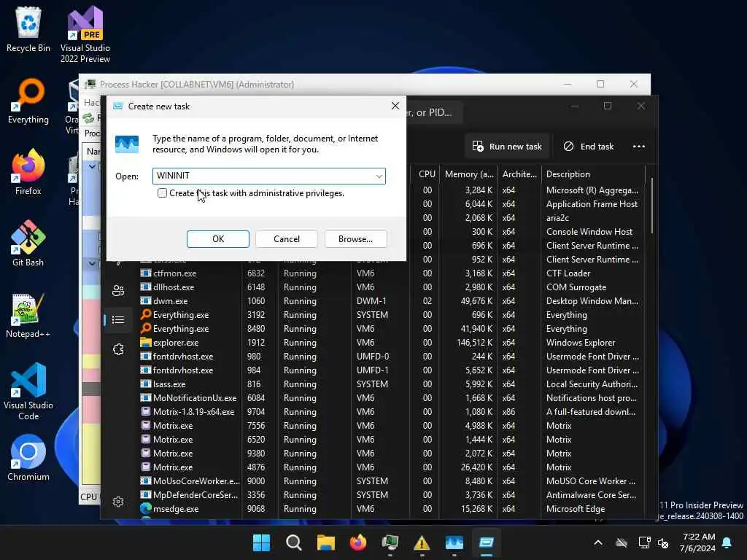Select Motrix.exe with PID 4876
The image size is (747, 560).
pos(391,467)
